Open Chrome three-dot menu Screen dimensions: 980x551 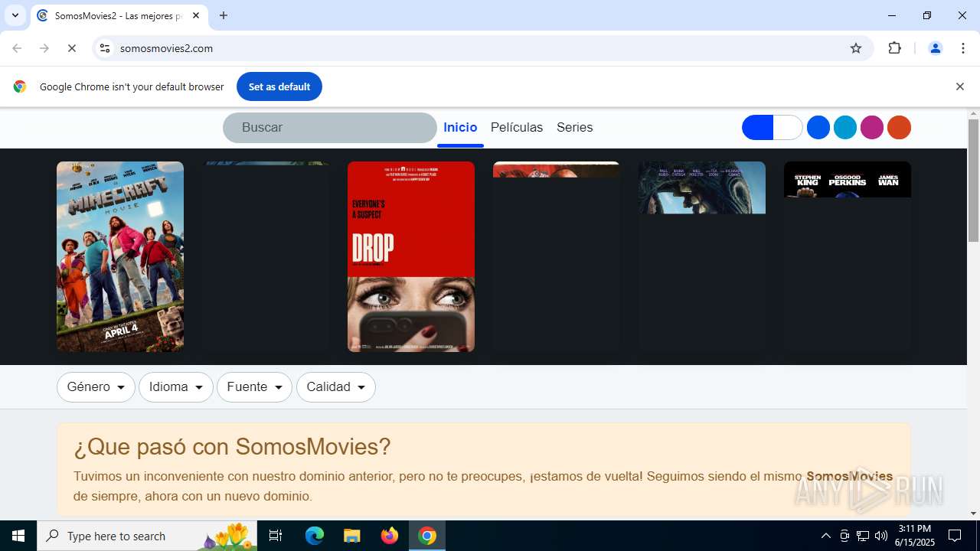pos(963,48)
